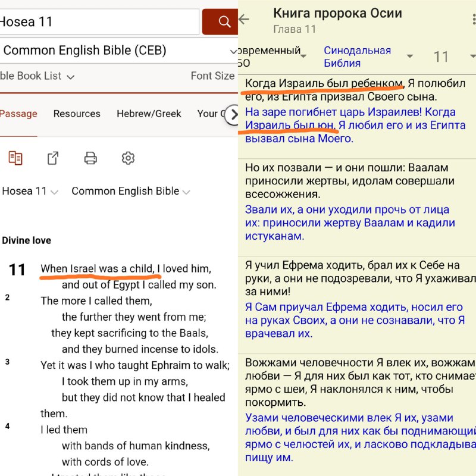
Task: Click the chapter number 11 before verse one
Action: coord(17,270)
